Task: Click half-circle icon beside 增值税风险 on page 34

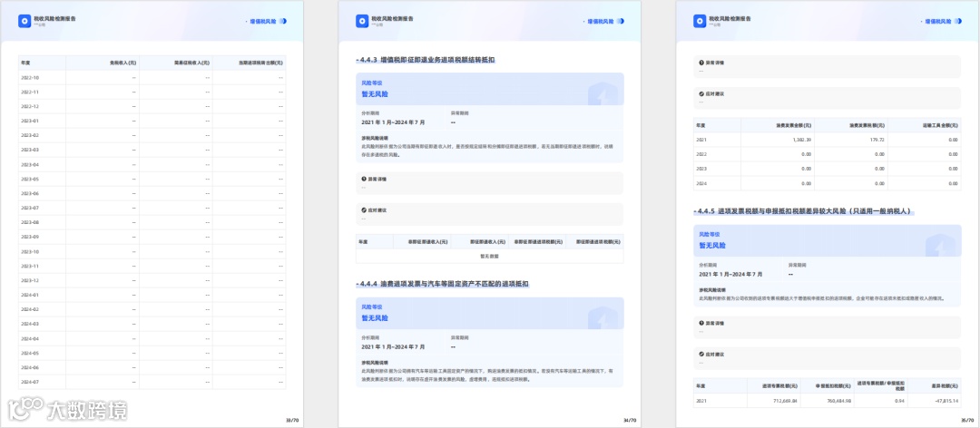Action: pyautogui.click(x=621, y=21)
